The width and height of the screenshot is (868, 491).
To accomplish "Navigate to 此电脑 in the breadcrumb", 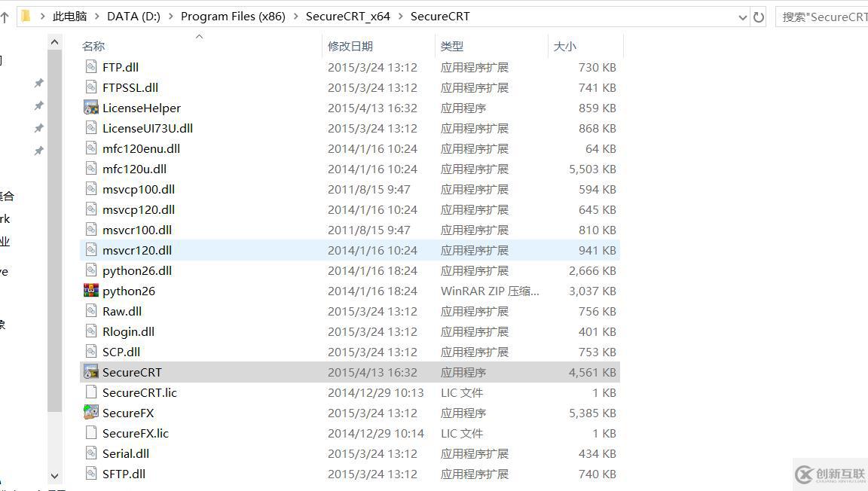I will pos(70,17).
